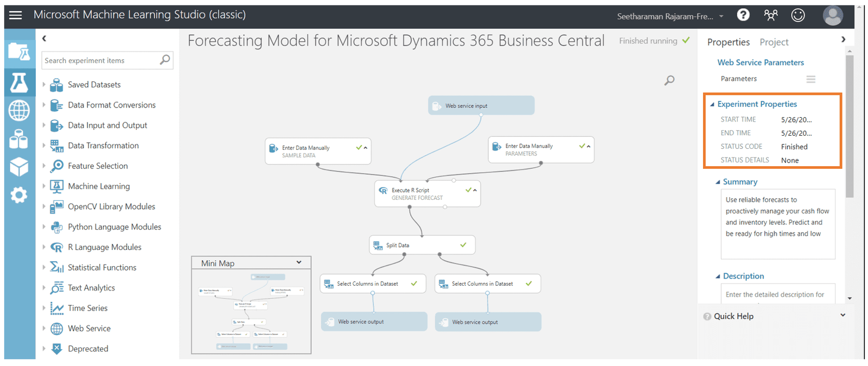Image resolution: width=868 pixels, height=366 pixels.
Task: Open the Settings gear sidebar icon
Action: 19,195
